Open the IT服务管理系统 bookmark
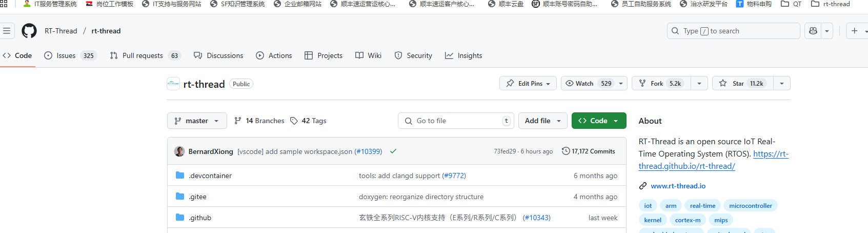The height and width of the screenshot is (233, 868). [x=50, y=4]
